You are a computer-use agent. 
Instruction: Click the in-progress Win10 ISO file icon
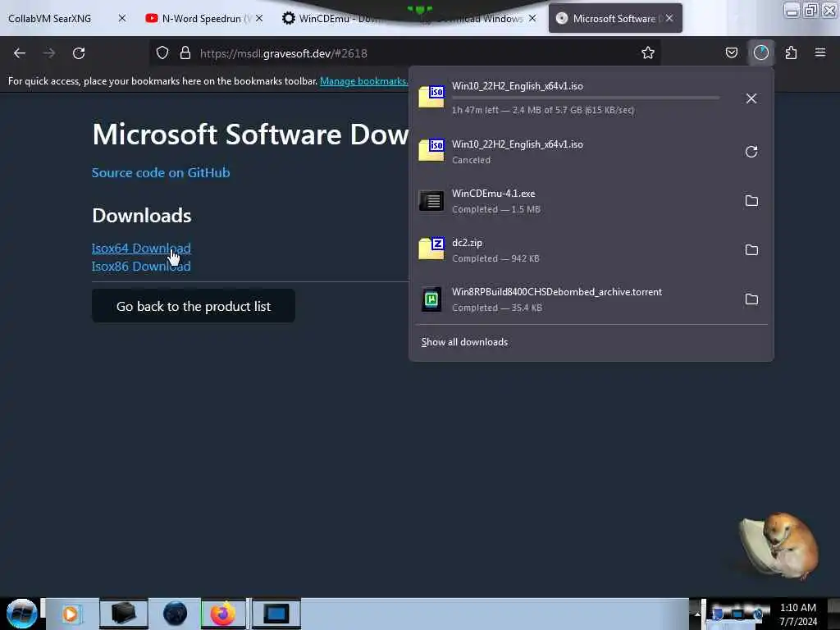click(x=431, y=97)
